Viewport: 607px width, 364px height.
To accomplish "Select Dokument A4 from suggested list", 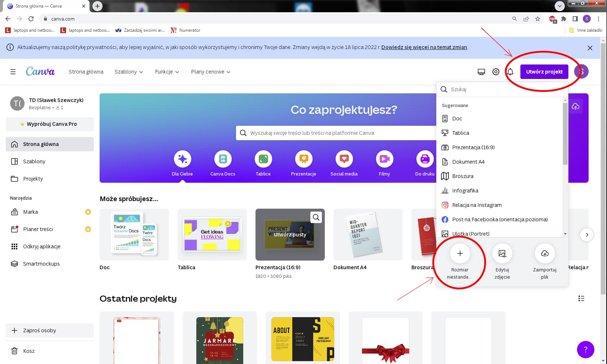I will 499,162.
